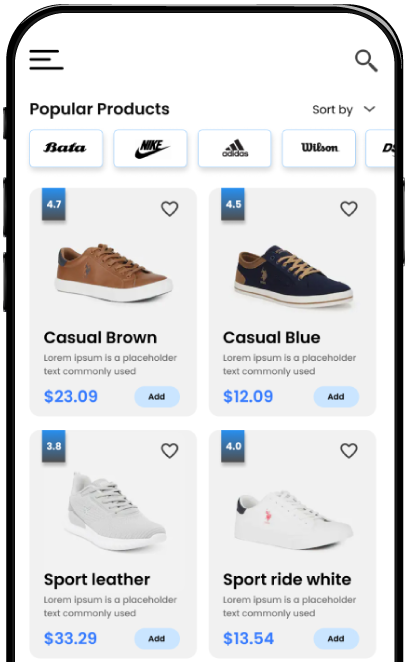407x662 pixels.
Task: Select the Wilson brand filter
Action: click(x=319, y=148)
